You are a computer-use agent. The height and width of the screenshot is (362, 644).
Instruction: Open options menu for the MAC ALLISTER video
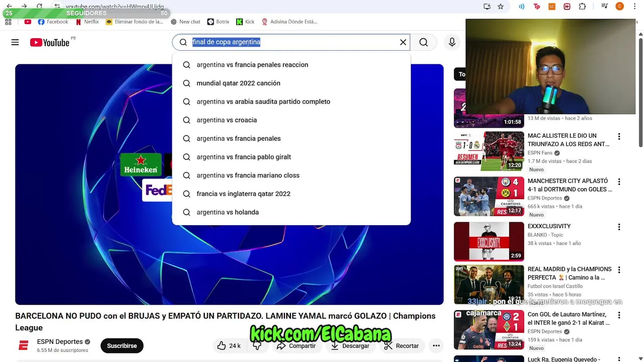619,137
